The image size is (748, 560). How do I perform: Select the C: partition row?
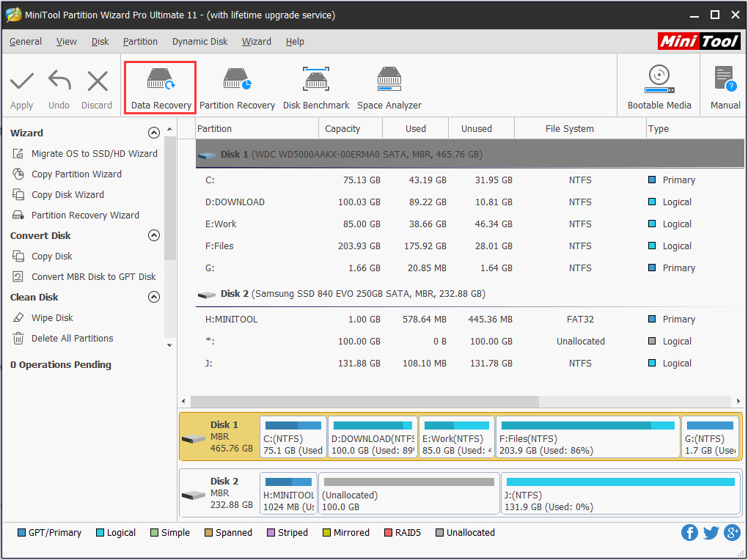[x=470, y=180]
